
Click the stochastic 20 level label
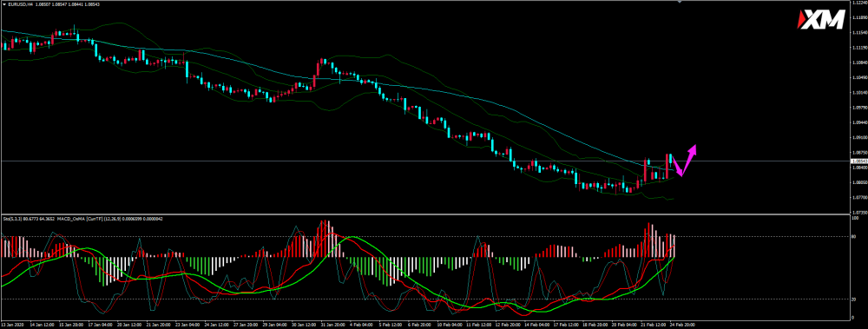(852, 299)
